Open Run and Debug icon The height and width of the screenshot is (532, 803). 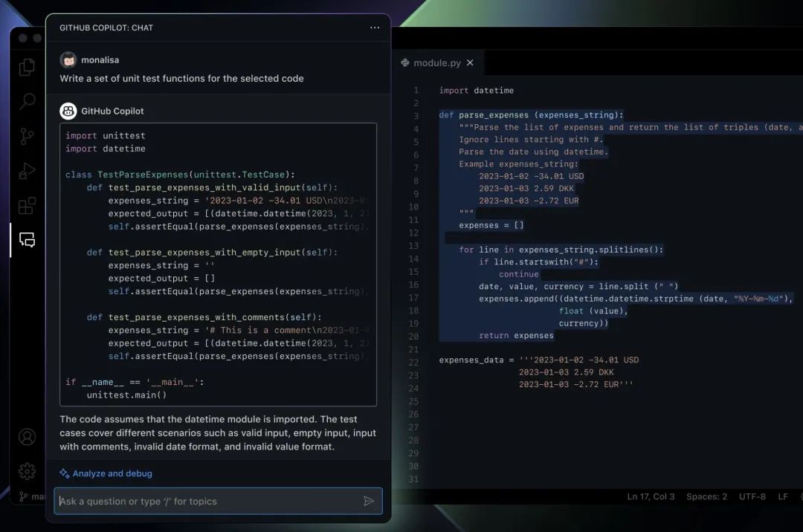pyautogui.click(x=27, y=171)
